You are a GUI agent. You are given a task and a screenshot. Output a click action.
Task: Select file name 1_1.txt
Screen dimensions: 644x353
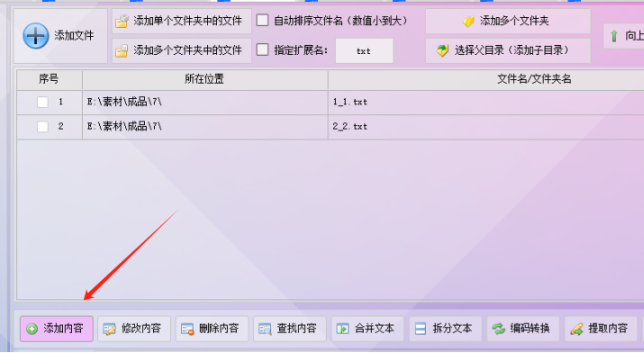tap(350, 102)
